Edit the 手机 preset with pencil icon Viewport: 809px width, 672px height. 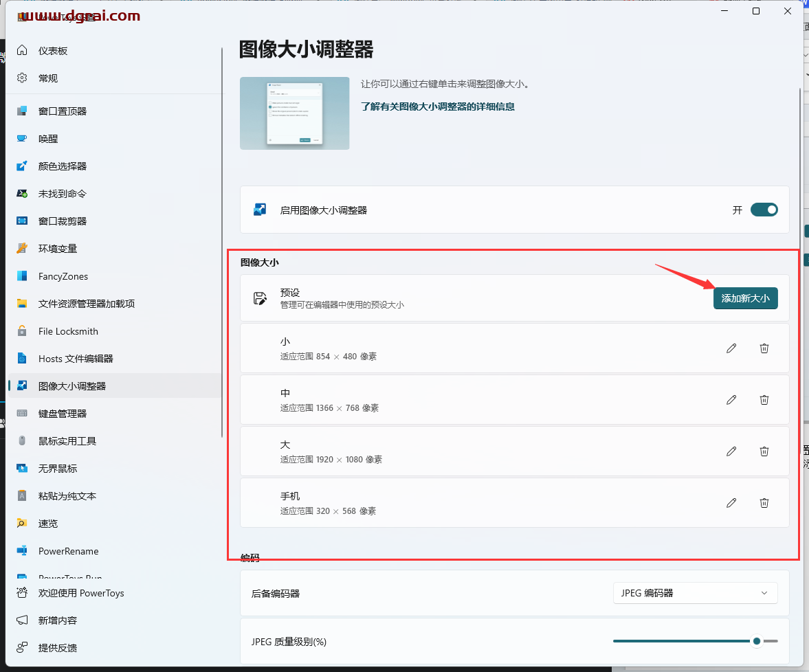pos(731,503)
